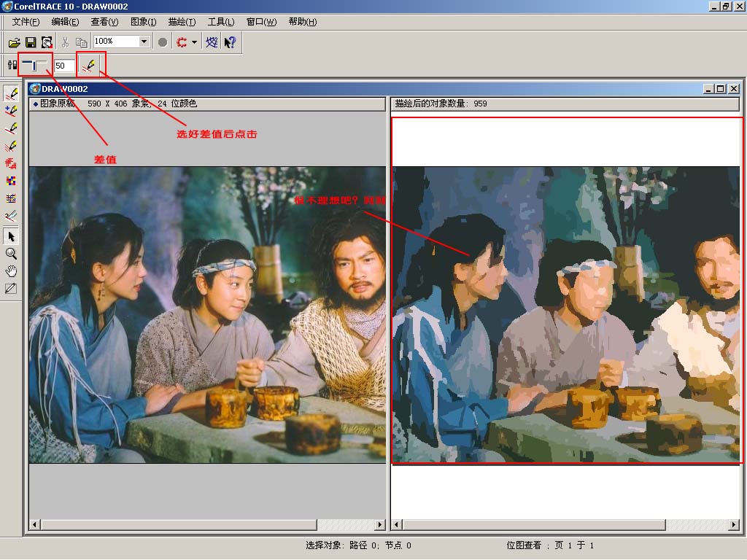This screenshot has height=560, width=747.
Task: Maximize the DRAW0002 document window
Action: pos(721,88)
